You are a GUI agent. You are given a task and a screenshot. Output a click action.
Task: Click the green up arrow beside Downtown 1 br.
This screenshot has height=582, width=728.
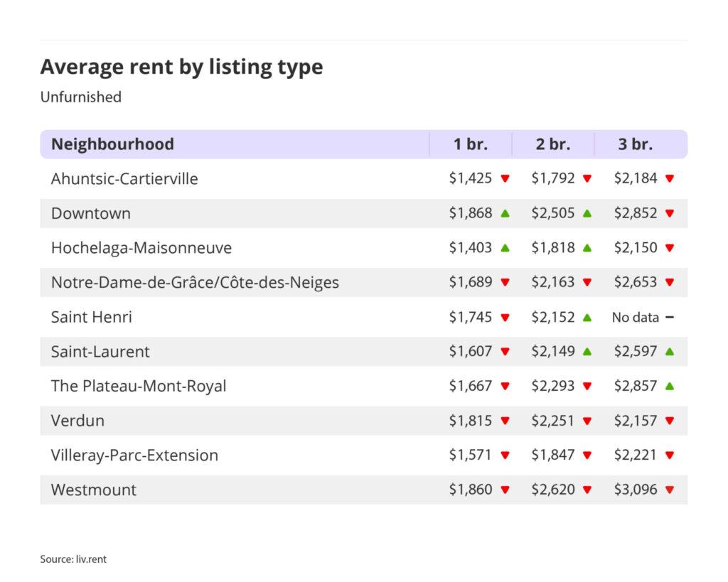(505, 213)
